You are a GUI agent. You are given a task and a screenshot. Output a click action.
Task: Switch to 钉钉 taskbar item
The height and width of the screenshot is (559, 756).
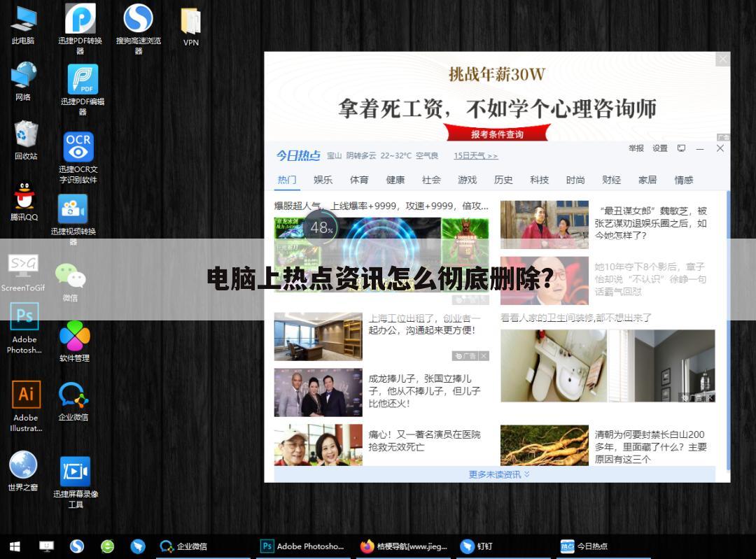pos(503,546)
